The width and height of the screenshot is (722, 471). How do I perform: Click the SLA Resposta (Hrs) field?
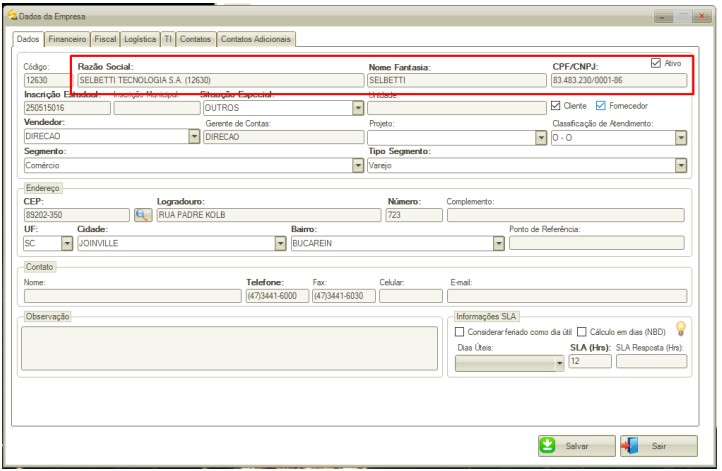tap(651, 361)
